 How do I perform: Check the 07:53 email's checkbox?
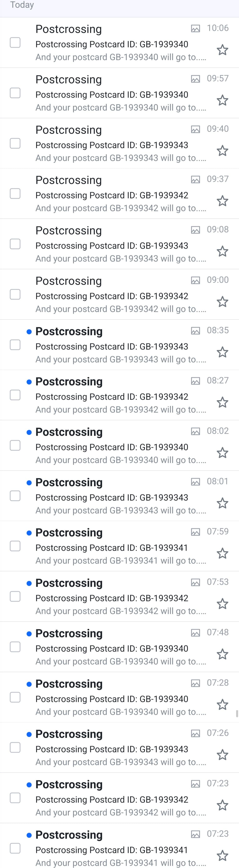pyautogui.click(x=15, y=596)
